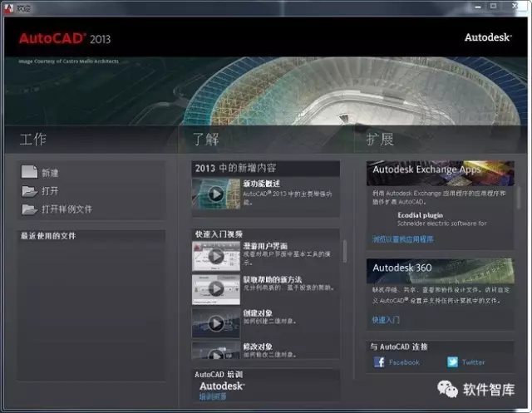Play the 漫游用户界面 video thumbnail
The image size is (532, 413).
click(216, 256)
